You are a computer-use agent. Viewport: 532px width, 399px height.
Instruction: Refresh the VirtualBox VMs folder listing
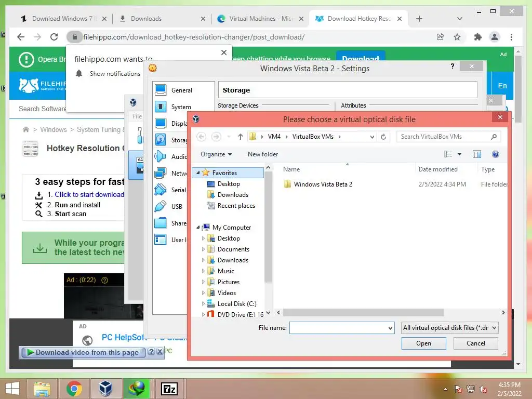tap(383, 137)
